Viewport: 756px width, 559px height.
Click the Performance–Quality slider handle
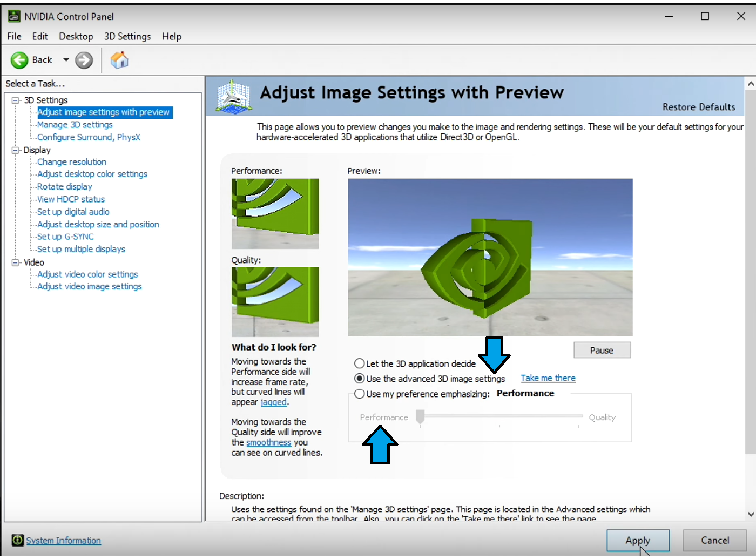coord(420,417)
